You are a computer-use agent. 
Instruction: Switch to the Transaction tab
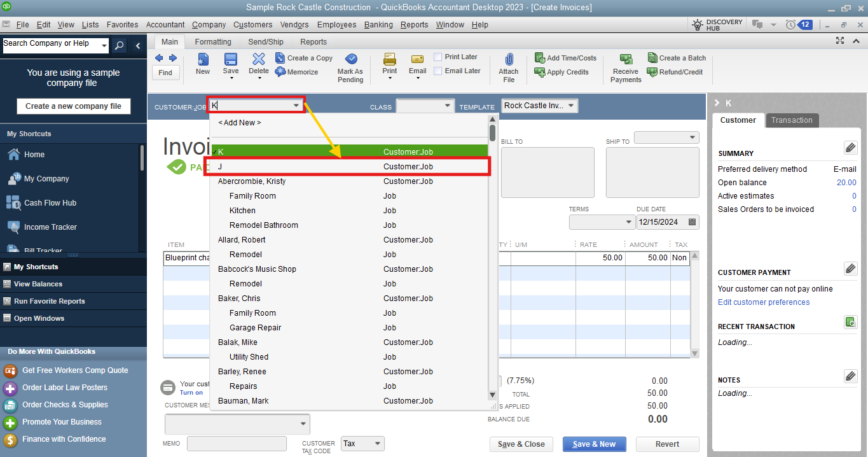(x=792, y=120)
